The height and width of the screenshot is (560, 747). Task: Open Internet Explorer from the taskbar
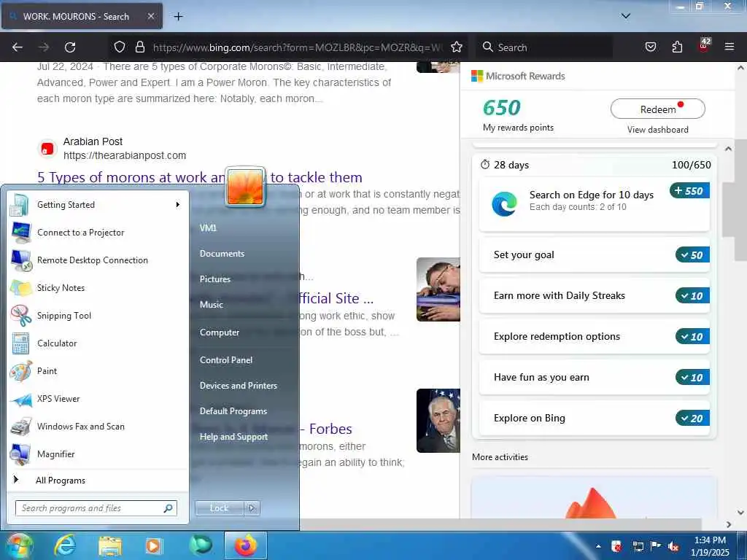pyautogui.click(x=64, y=545)
